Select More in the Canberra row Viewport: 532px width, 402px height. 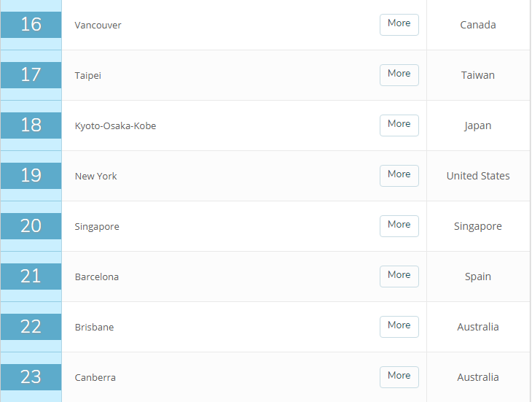click(x=399, y=376)
